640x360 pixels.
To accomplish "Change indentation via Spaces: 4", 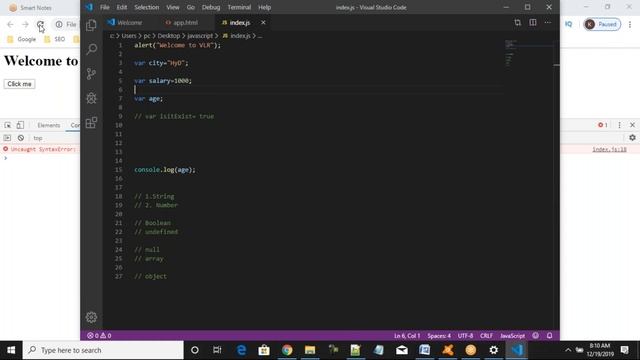I will 439,336.
